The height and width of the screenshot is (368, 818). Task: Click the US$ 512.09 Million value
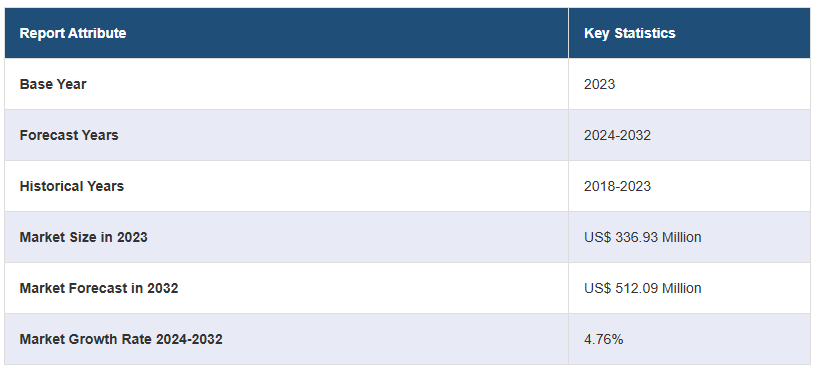coord(642,288)
